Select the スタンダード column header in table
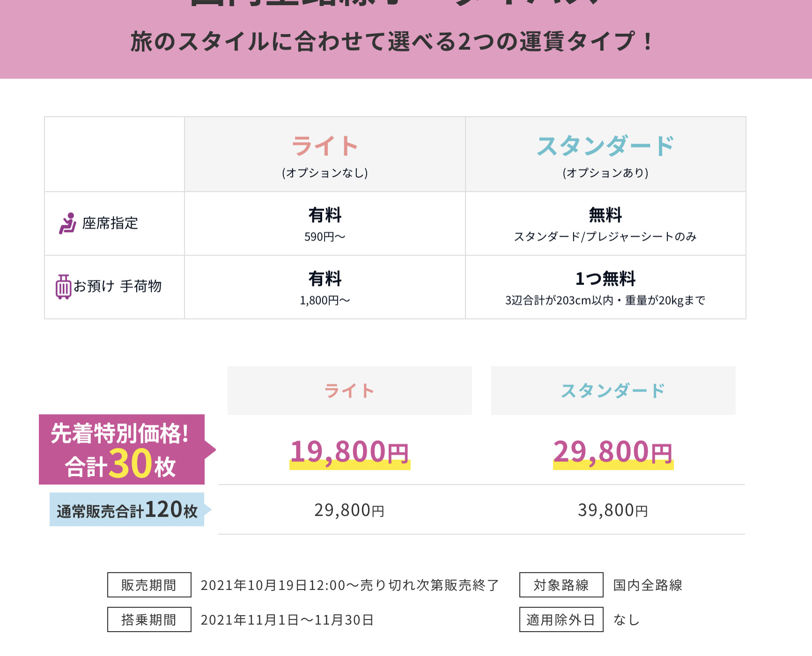812x656 pixels. pyautogui.click(x=605, y=154)
